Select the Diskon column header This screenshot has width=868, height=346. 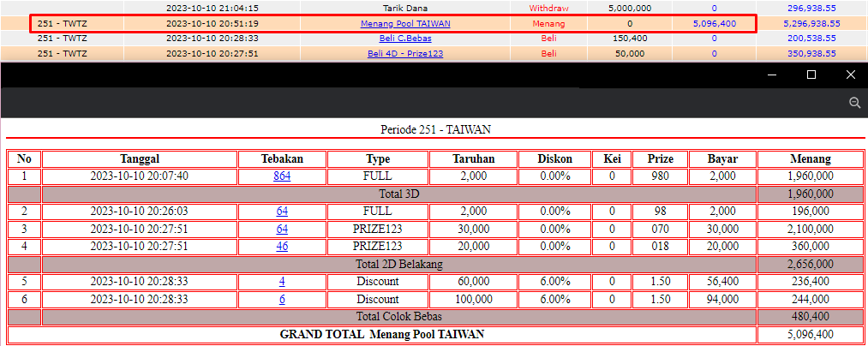554,159
